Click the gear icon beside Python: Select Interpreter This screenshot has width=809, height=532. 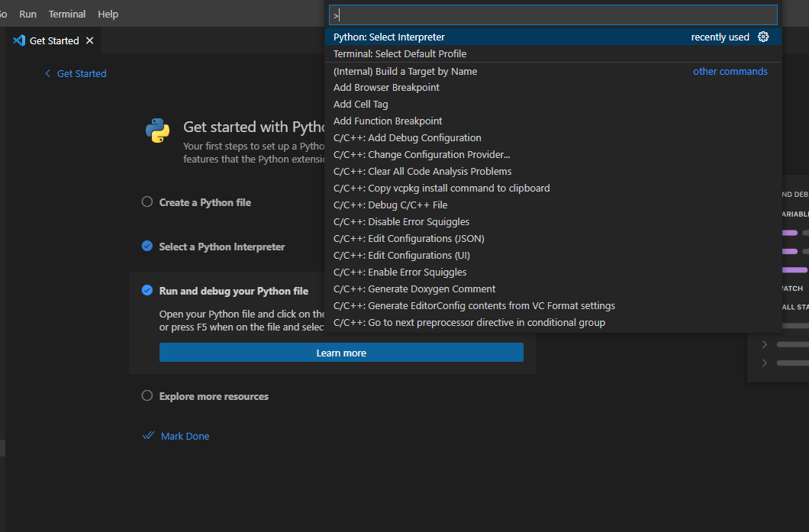pyautogui.click(x=763, y=37)
